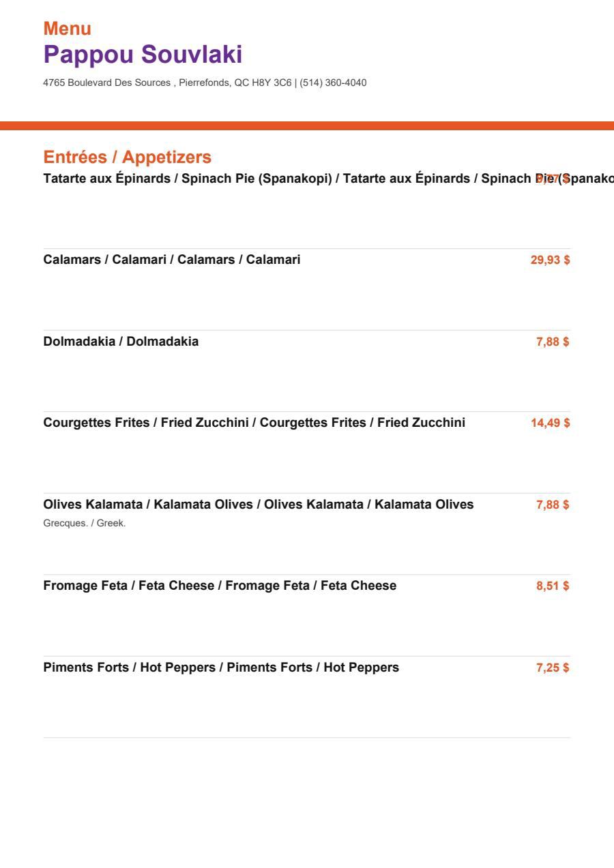Select Olives Kalamata / Kalamata Olives item
The image size is (614, 868).
(x=259, y=505)
